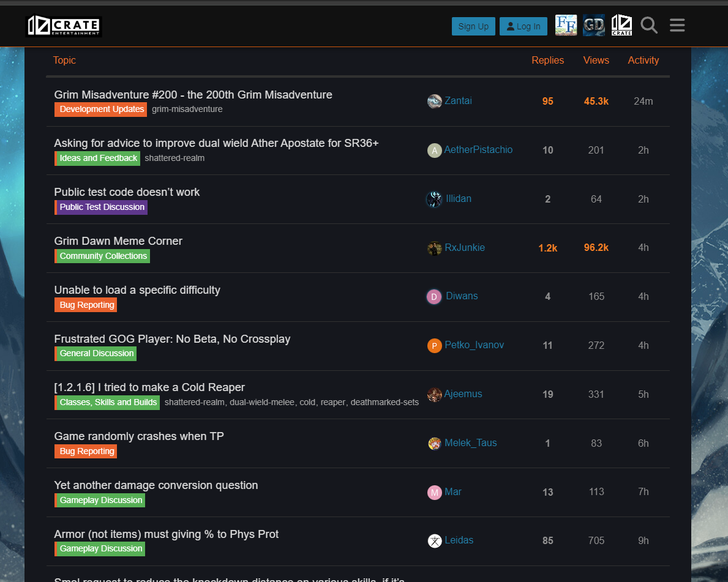Screen dimensions: 728x582
Task: Open Grim Misadventure #200 topic
Action: pos(193,95)
